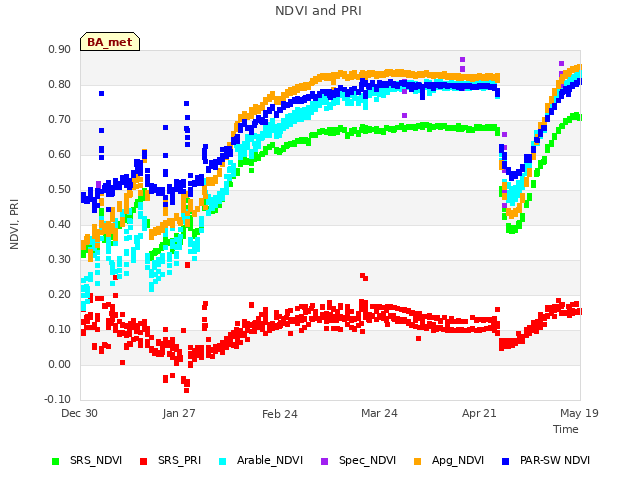This screenshot has height=480, width=640.
Task: Select the Arable_NDVI legend label
Action: coord(270,460)
